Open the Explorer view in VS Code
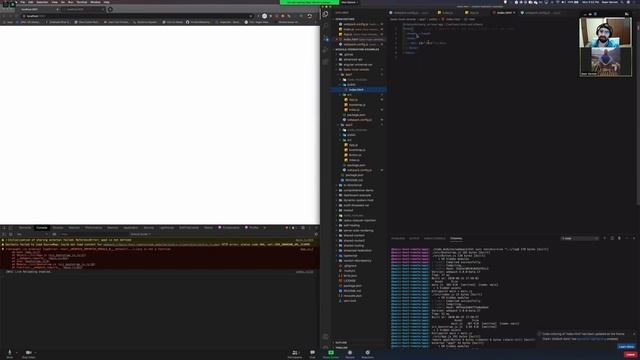The height and width of the screenshot is (360, 640). click(325, 14)
